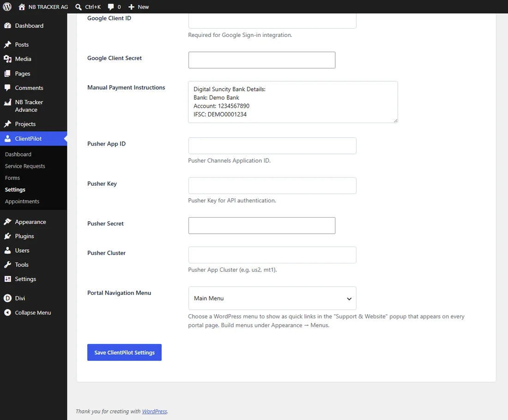Click the ClientPilot person icon

[8, 138]
